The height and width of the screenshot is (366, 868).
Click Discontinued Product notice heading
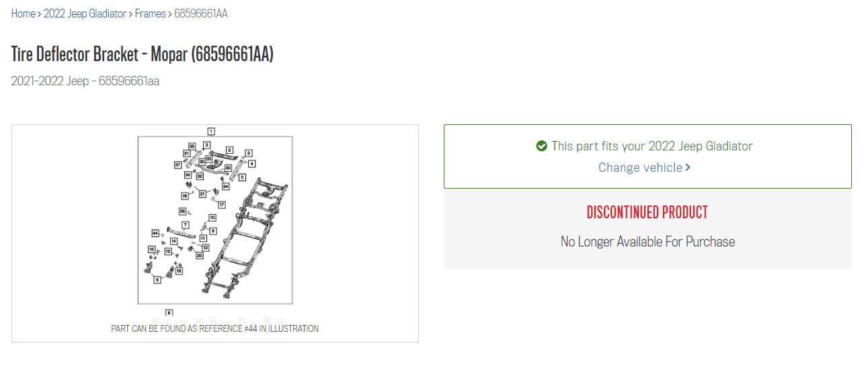tap(647, 212)
